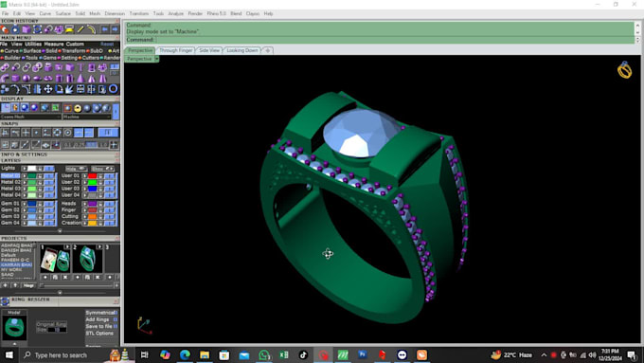Click red-white capsule icon in Icon History
The width and height of the screenshot is (644, 363).
pos(5,29)
